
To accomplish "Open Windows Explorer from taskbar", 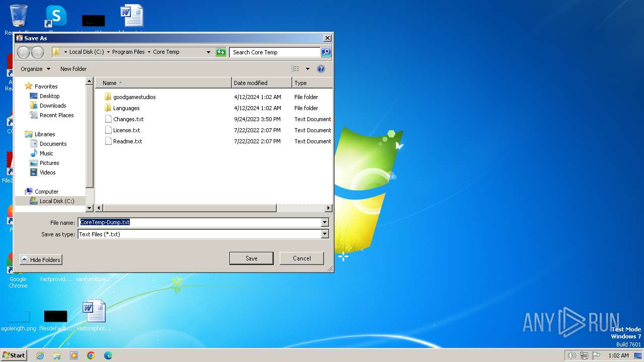I will 57,355.
